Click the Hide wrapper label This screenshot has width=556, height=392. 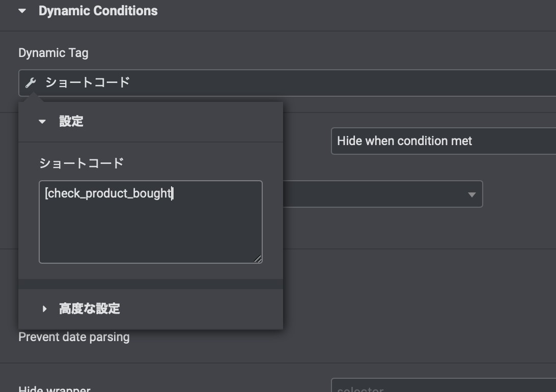[x=54, y=388]
